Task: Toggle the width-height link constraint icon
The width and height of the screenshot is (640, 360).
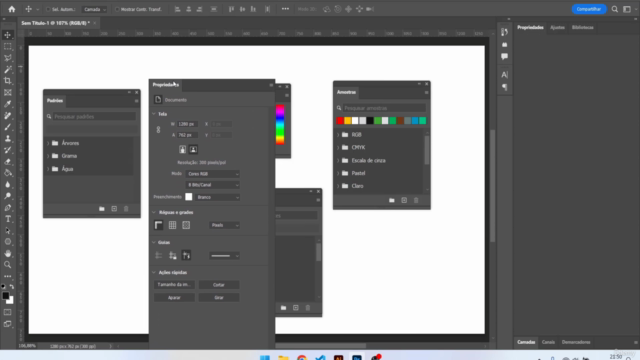Action: (x=158, y=129)
